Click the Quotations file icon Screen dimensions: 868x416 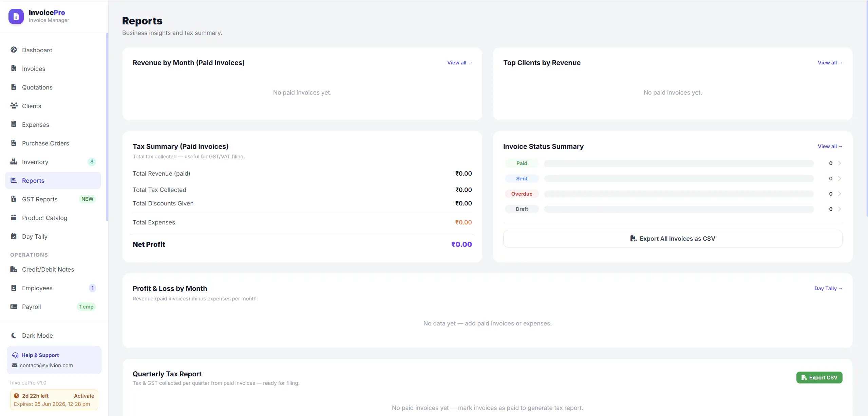[x=14, y=87]
